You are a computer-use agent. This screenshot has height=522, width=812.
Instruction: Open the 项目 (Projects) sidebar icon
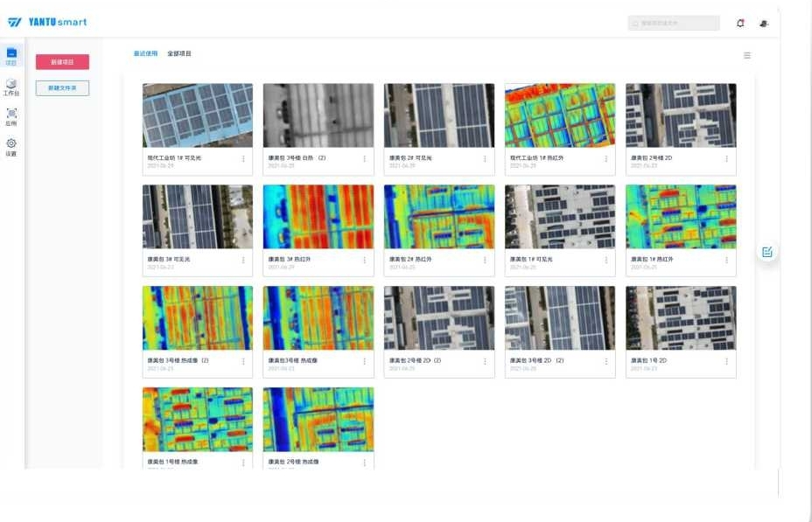tap(11, 56)
